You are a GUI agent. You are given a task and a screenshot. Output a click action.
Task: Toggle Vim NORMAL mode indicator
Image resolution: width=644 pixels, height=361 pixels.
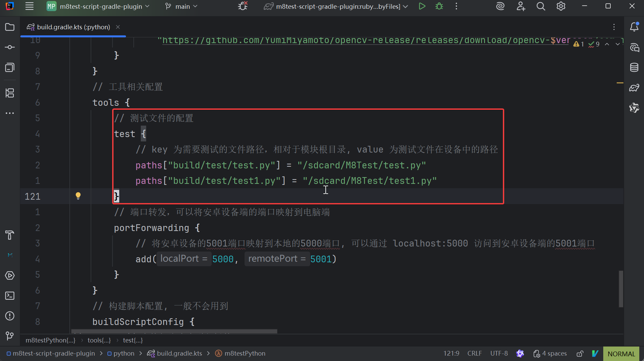coord(621,354)
